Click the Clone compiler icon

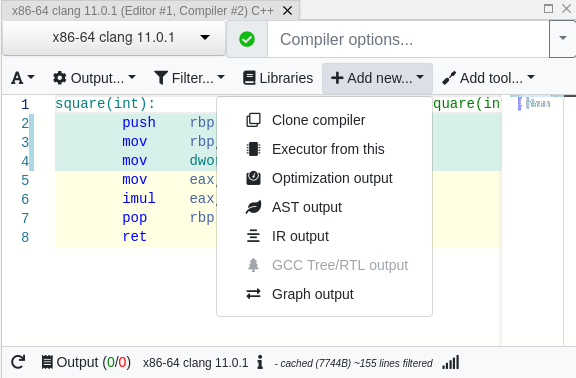[x=253, y=120]
